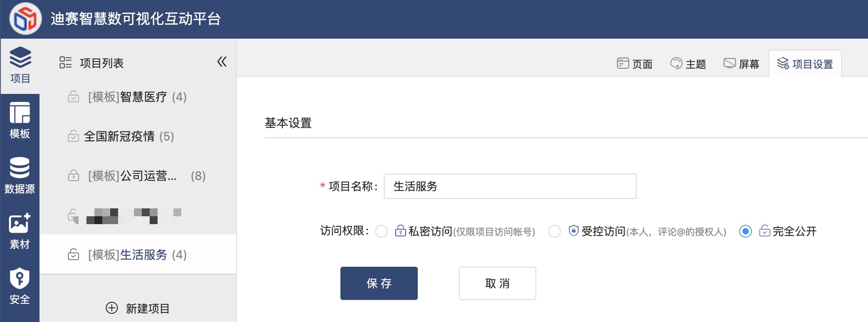Open the 素材 materials section

tap(20, 231)
